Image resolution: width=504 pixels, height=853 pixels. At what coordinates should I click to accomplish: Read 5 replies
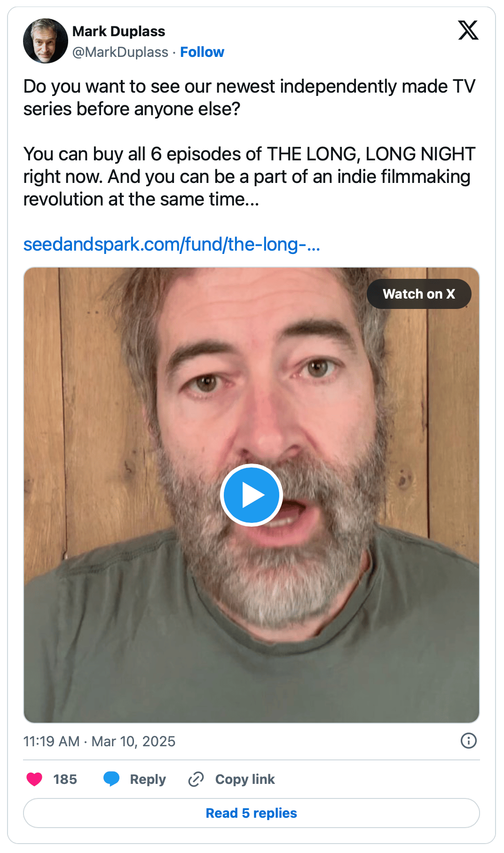252,813
